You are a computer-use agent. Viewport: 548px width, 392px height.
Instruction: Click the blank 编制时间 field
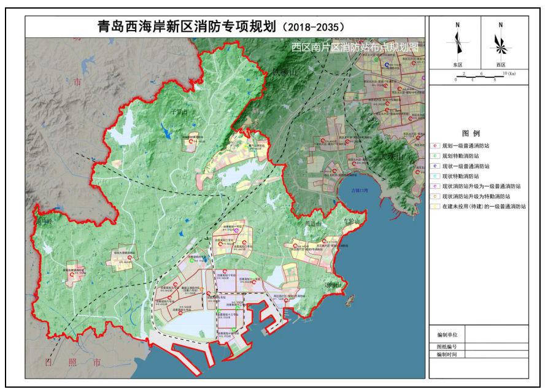tap(496, 355)
